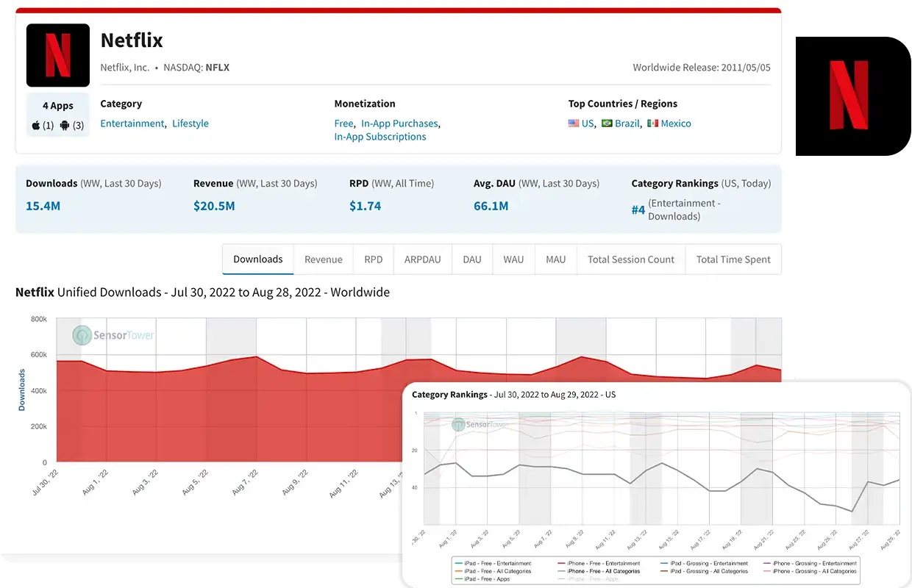Select the Apple platform icon under 4 Apps
Screen dimensions: 912x588
tap(36, 125)
